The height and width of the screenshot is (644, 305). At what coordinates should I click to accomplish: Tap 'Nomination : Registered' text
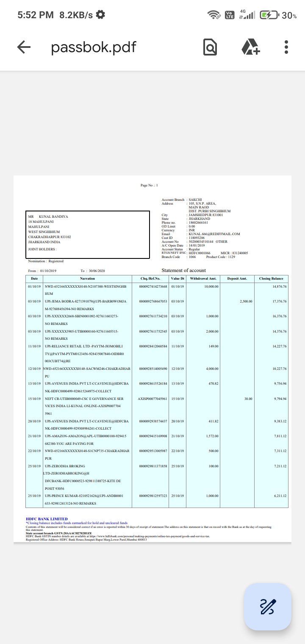coord(46,261)
